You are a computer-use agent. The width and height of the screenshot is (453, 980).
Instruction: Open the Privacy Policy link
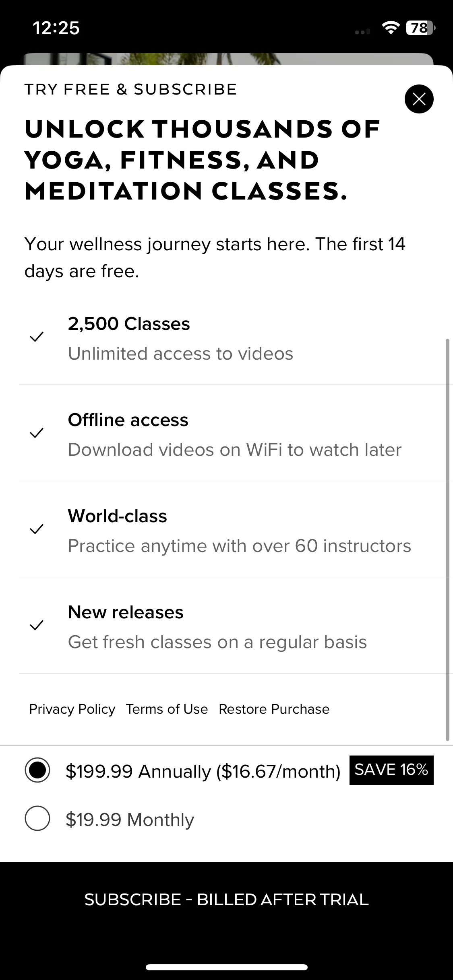pyautogui.click(x=72, y=709)
